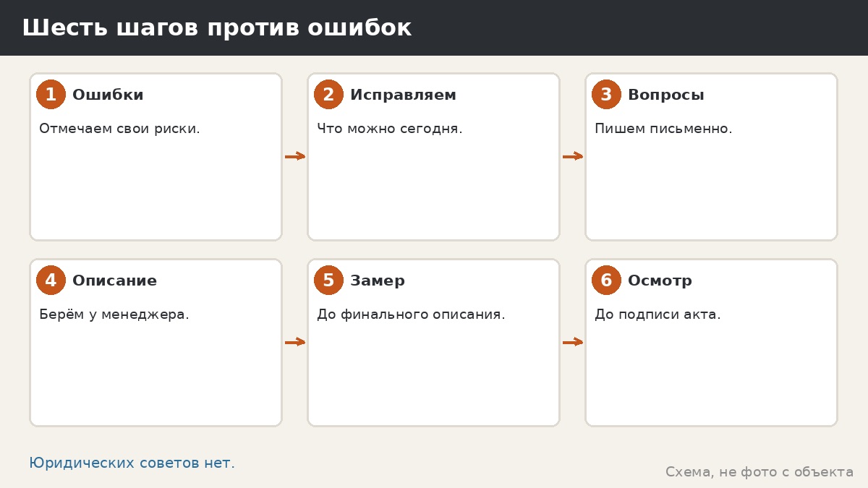Select the heading «Осмотр»

click(660, 281)
